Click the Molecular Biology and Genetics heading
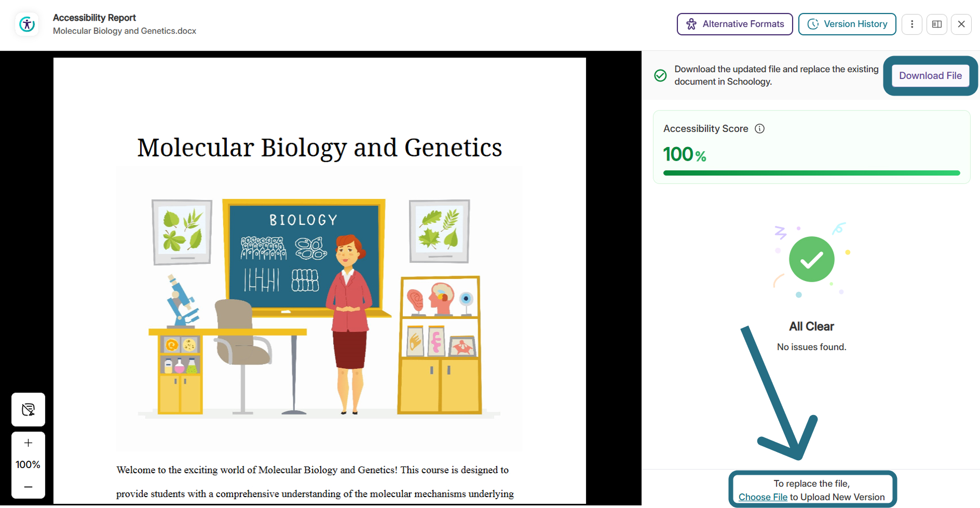This screenshot has height=508, width=980. (319, 148)
